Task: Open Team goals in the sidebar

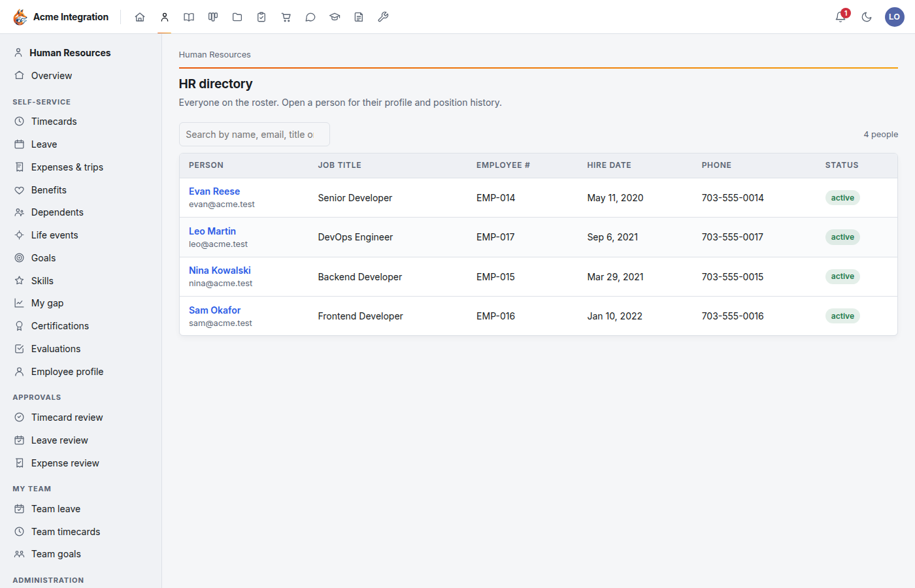Action: (x=80, y=554)
